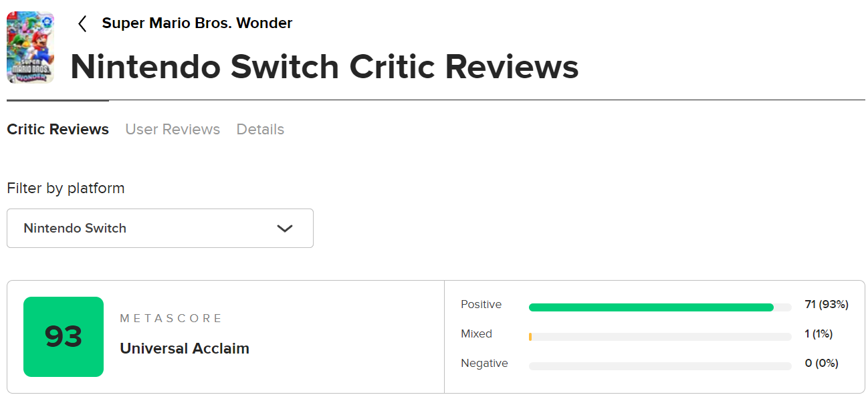Viewport: 868px width, 405px height.
Task: Click the yellow Mixed progress bar
Action: point(530,337)
